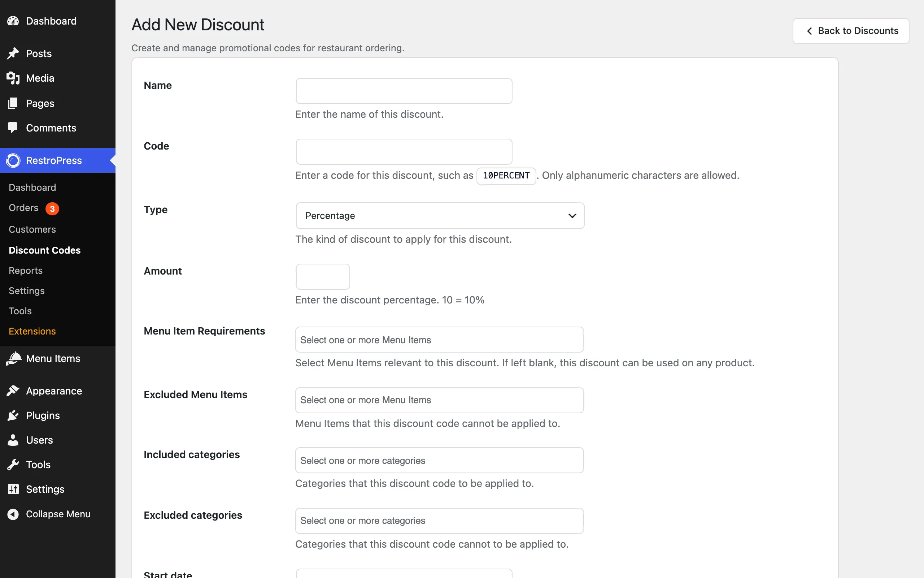Open the Customers submenu item
The height and width of the screenshot is (578, 924).
coord(32,229)
